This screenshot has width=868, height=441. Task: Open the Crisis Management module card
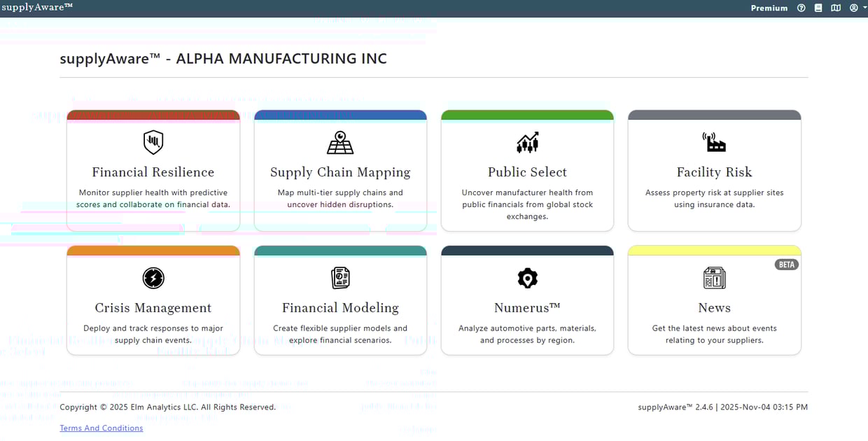coord(153,300)
